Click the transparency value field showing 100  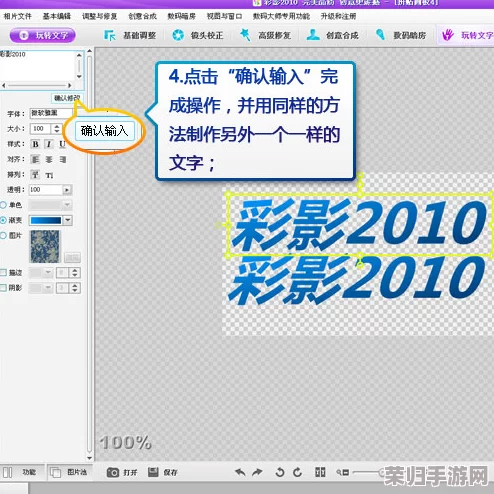coord(46,190)
